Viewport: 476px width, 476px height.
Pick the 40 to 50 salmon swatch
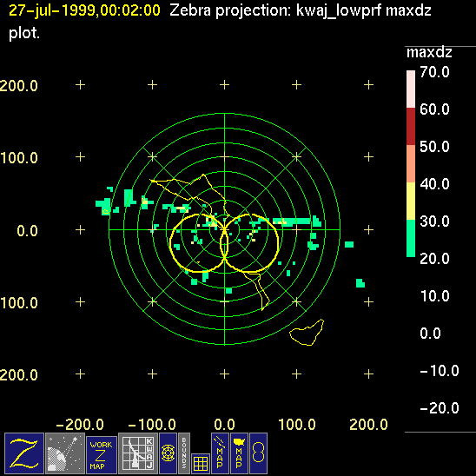(411, 163)
